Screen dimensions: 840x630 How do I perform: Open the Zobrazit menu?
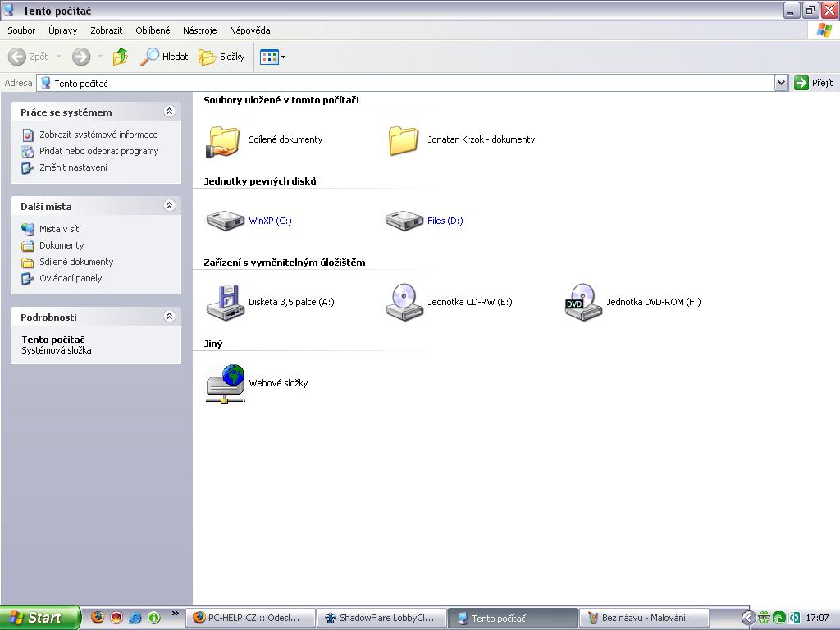coord(106,30)
